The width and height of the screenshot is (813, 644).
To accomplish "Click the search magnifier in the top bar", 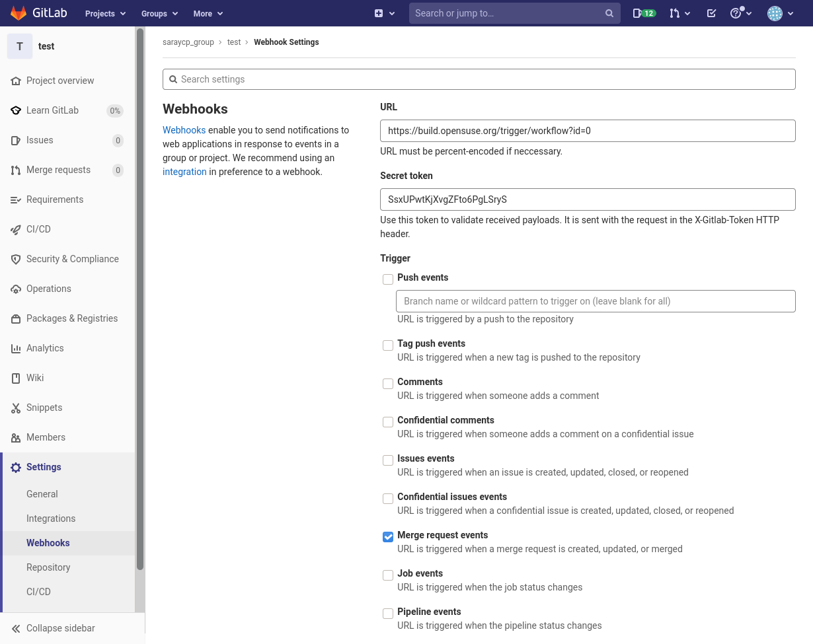I will click(608, 13).
